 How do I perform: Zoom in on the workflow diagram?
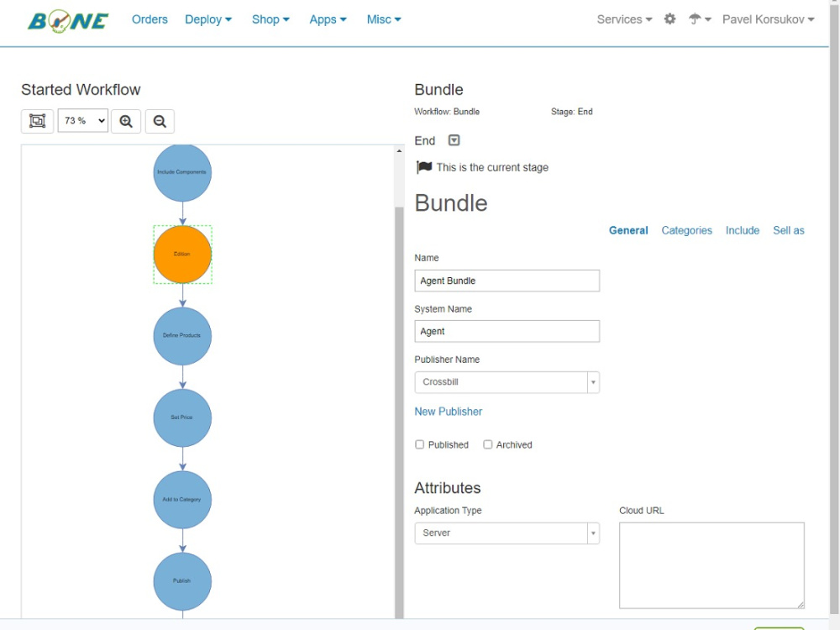[126, 121]
